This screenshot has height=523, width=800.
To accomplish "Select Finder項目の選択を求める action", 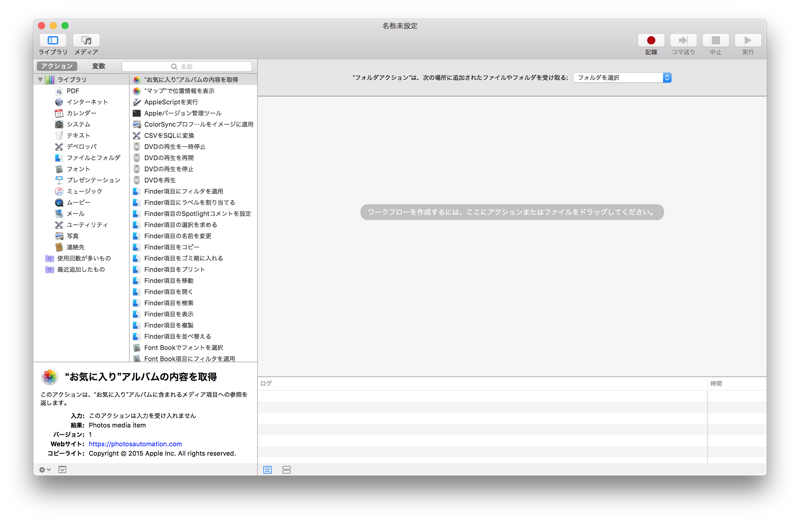I will click(x=193, y=225).
